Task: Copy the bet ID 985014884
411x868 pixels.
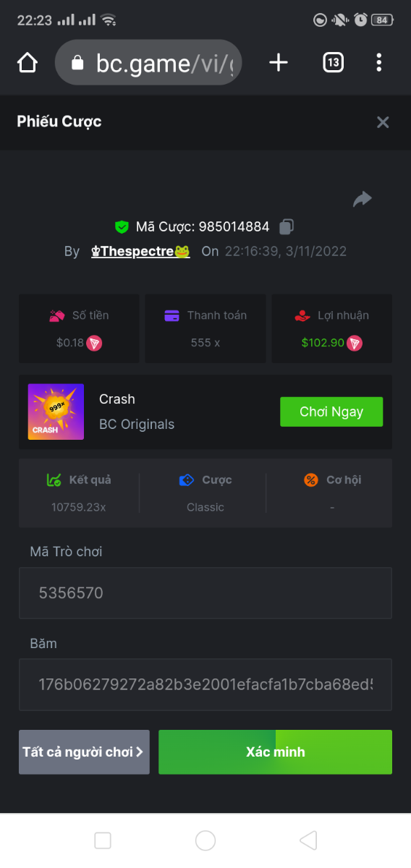Action: [x=286, y=226]
